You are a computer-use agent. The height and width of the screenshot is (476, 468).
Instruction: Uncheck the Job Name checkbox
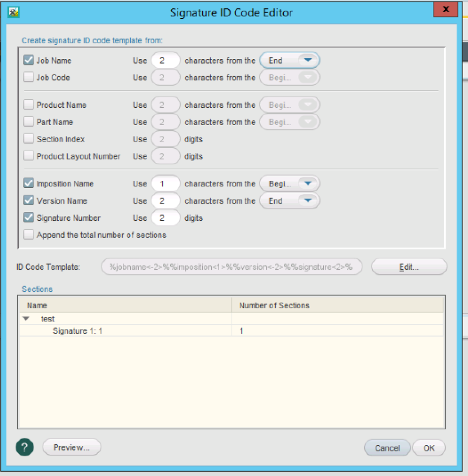pos(28,61)
